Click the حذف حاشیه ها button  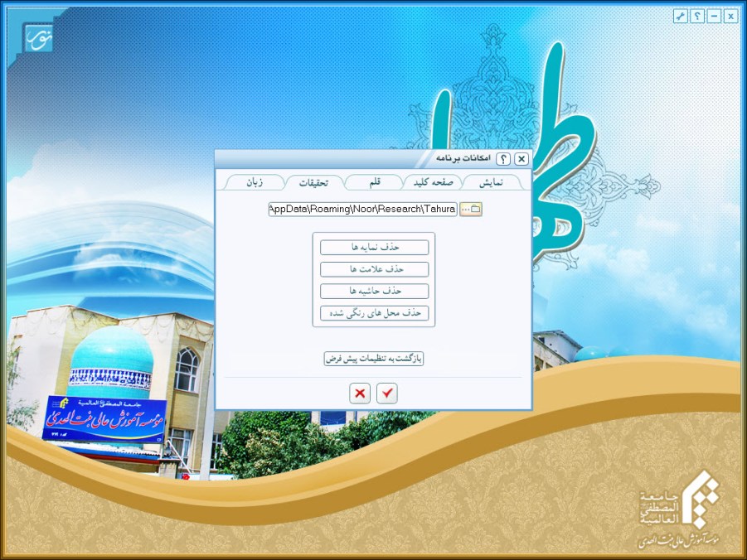coord(375,292)
